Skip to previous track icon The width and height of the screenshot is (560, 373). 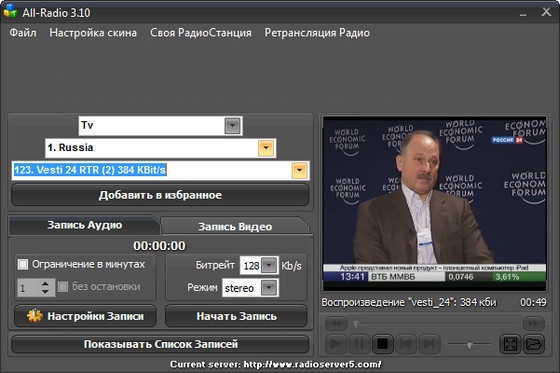pos(406,344)
